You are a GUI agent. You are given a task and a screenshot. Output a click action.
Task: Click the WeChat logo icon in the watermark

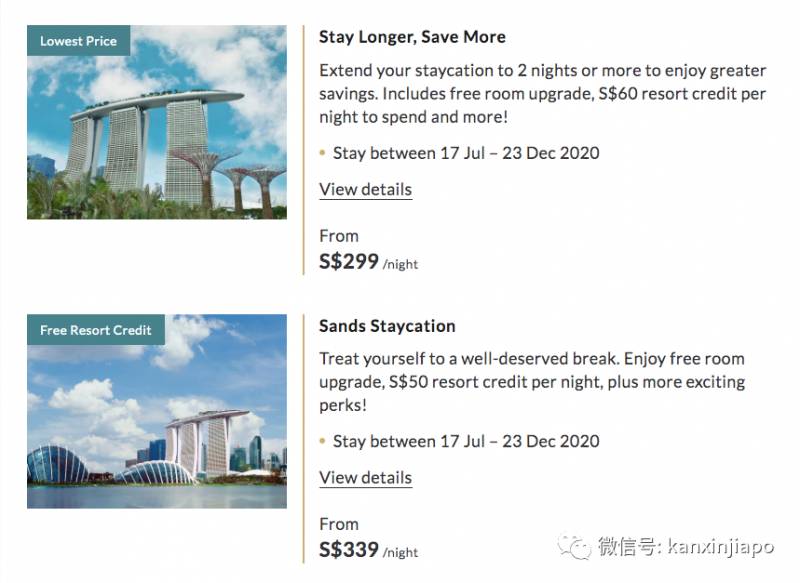tap(574, 547)
